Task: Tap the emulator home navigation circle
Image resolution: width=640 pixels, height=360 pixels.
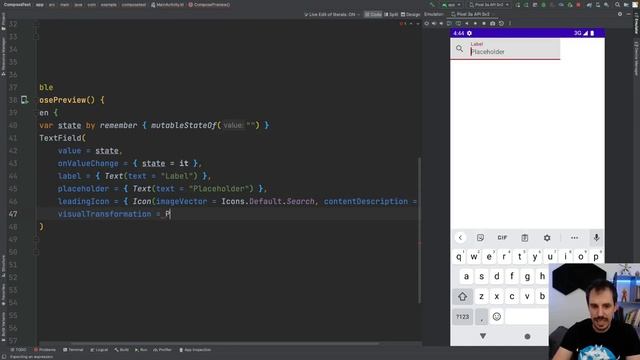Action: (527, 336)
